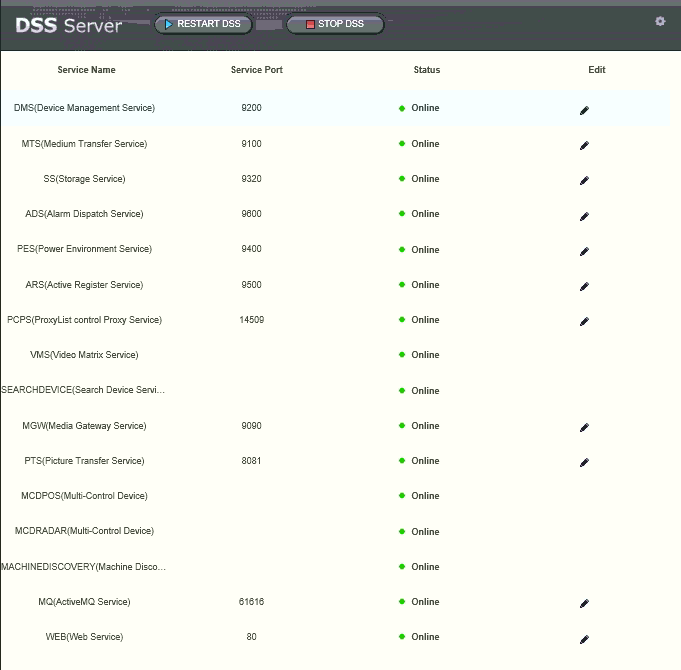The width and height of the screenshot is (681, 670).
Task: Edit the WEB Web Service port
Action: (584, 638)
